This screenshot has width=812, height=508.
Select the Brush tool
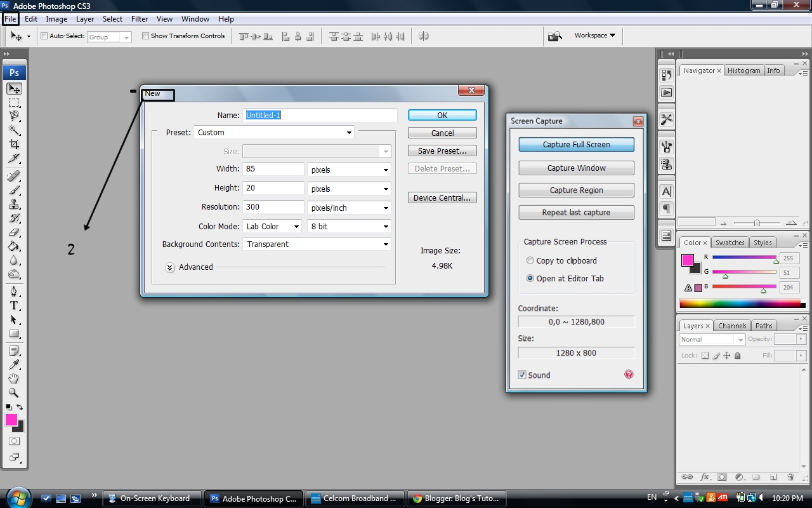tap(14, 190)
